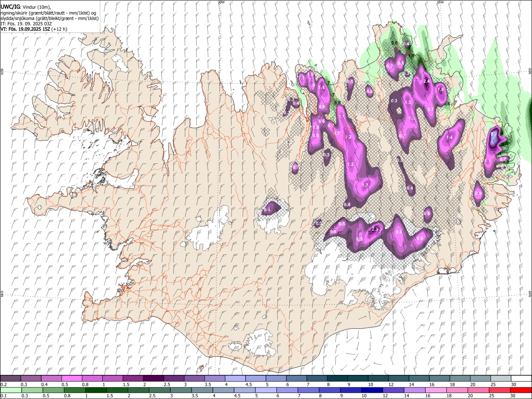Screen dimensions: 532x399
Task: Click the 'IT: Fös. 19. 09. 2025 03Z' line
Action: [x=25, y=24]
